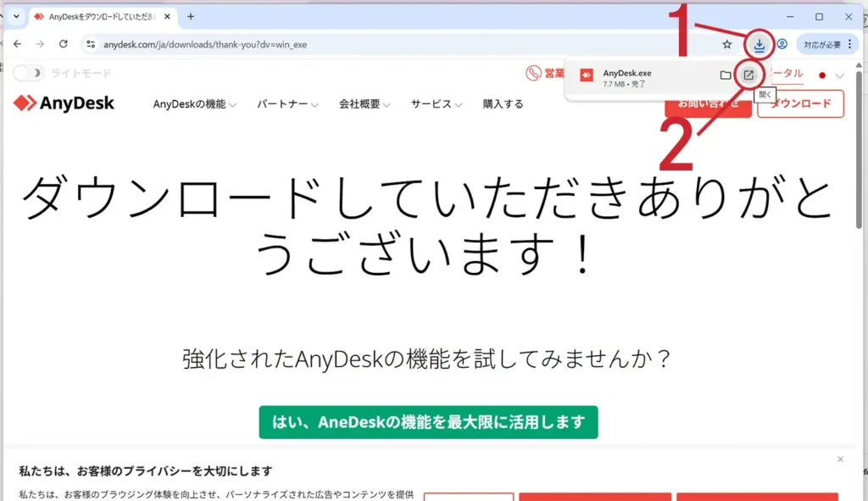Click the site information icon in the address bar
The height and width of the screenshot is (501, 868).
[92, 44]
